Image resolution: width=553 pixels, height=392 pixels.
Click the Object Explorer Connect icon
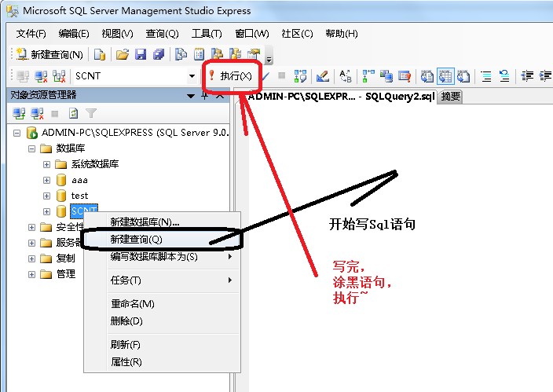pyautogui.click(x=19, y=113)
